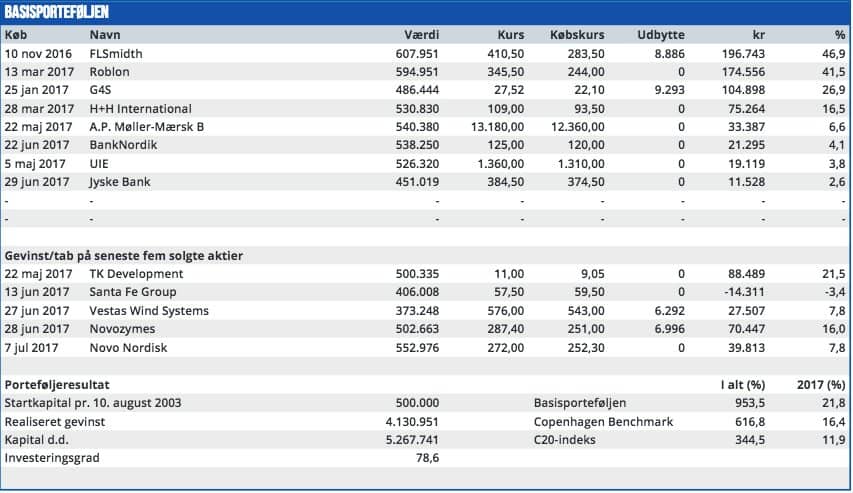This screenshot has height=493, width=853.
Task: Select the Vestas Wind Systems entry
Action: [149, 310]
